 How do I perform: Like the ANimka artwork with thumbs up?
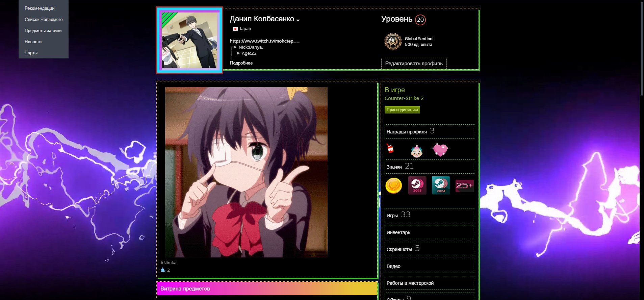[x=163, y=270]
